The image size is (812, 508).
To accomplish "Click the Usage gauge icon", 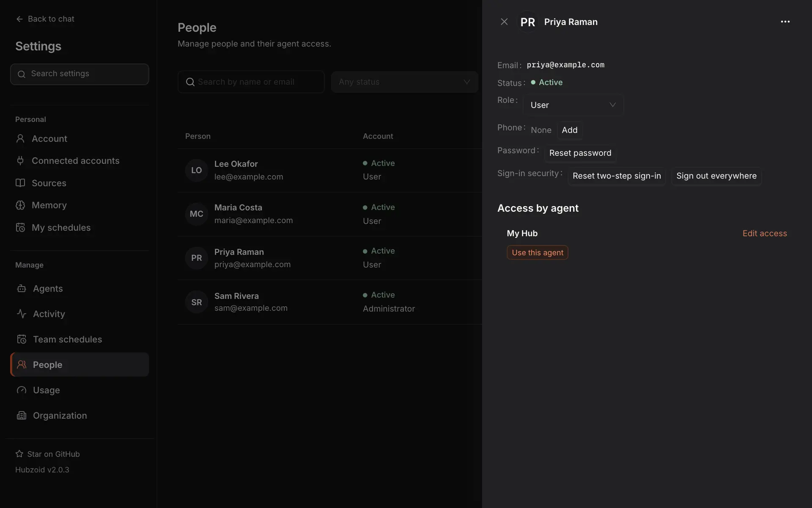I will 22,390.
